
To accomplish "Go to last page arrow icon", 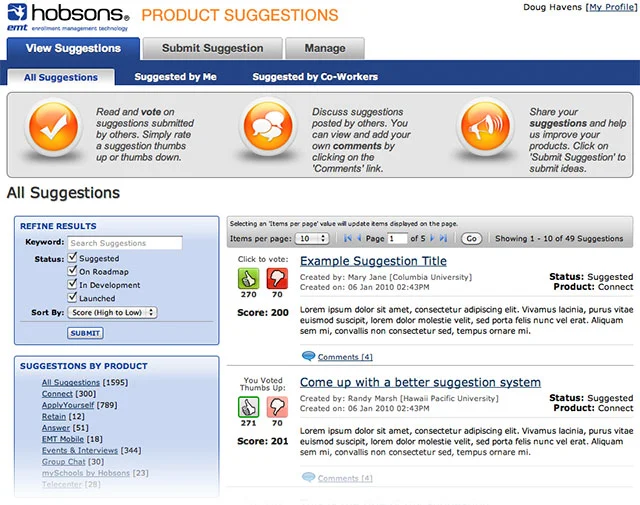I will click(443, 238).
